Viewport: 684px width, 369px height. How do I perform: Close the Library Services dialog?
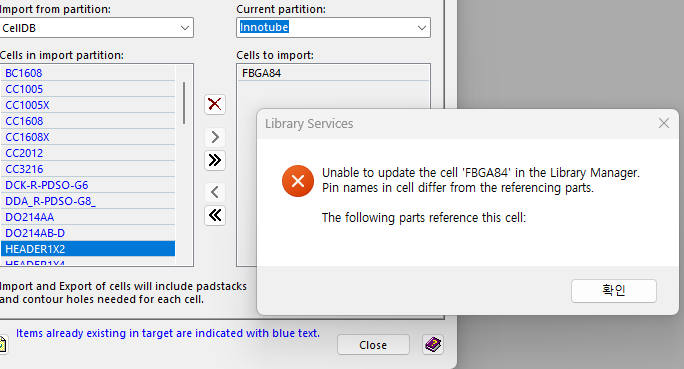coord(663,123)
